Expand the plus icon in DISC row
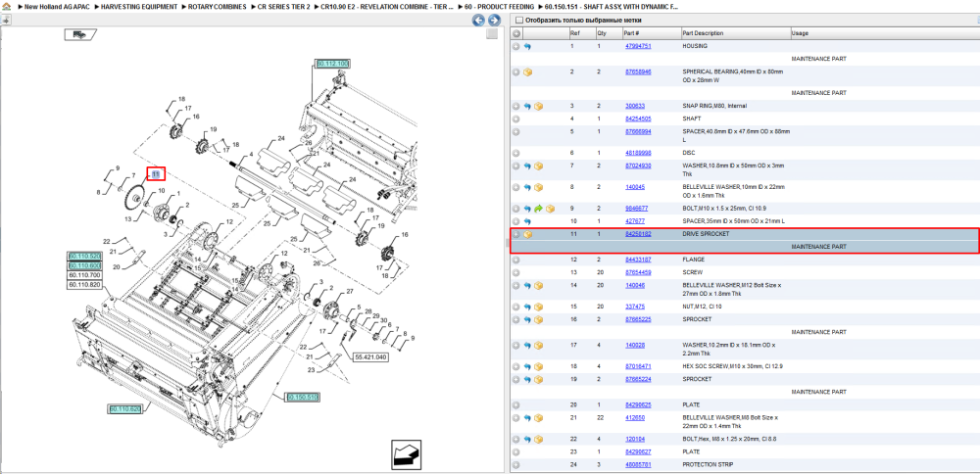This screenshot has width=980, height=474. (x=516, y=153)
